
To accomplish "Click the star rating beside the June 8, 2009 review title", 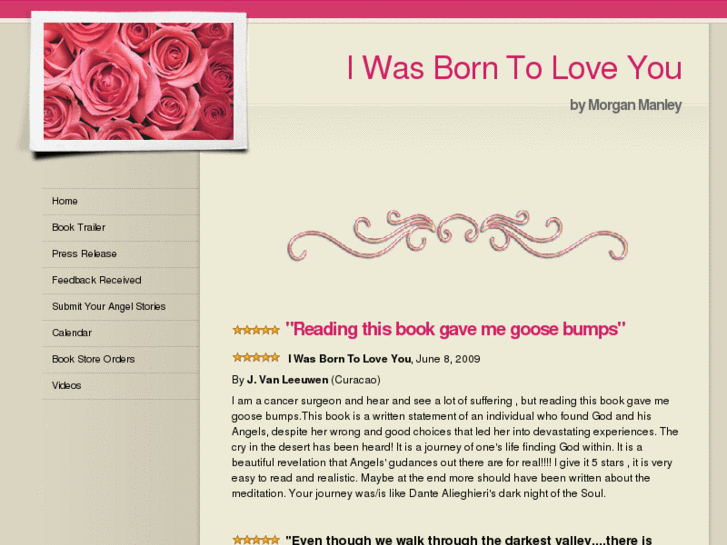I will click(256, 357).
